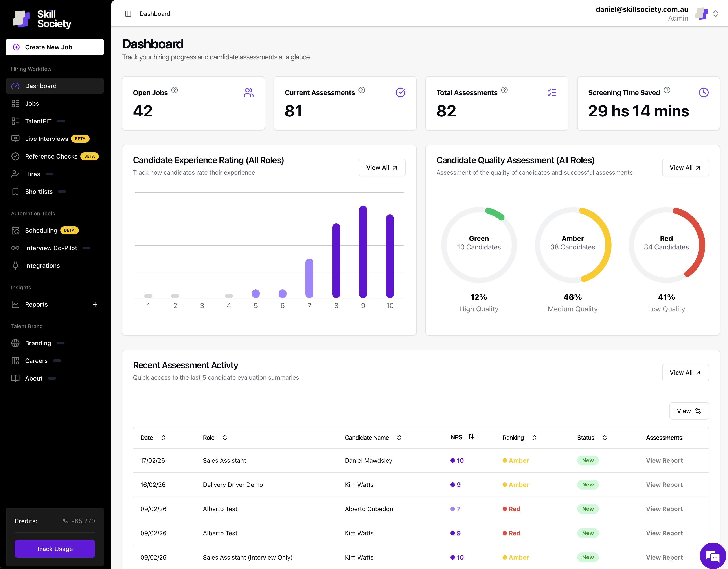Click Create New Job button

[x=55, y=47]
